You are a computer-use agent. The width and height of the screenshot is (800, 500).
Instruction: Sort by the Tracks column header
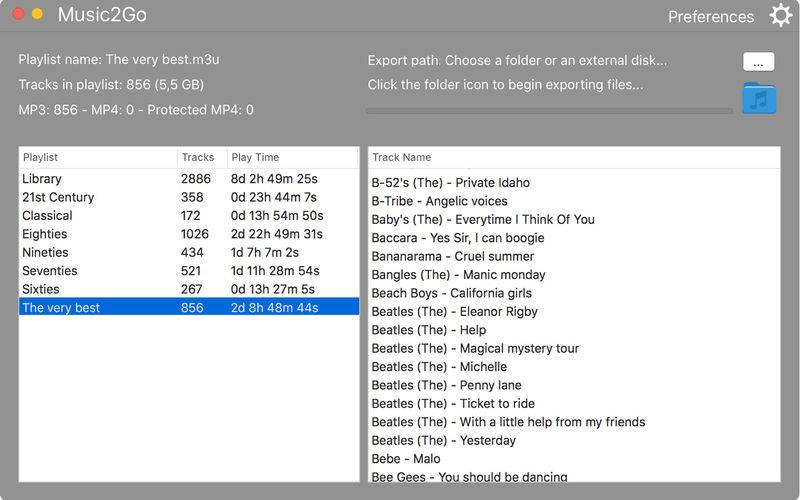click(202, 157)
